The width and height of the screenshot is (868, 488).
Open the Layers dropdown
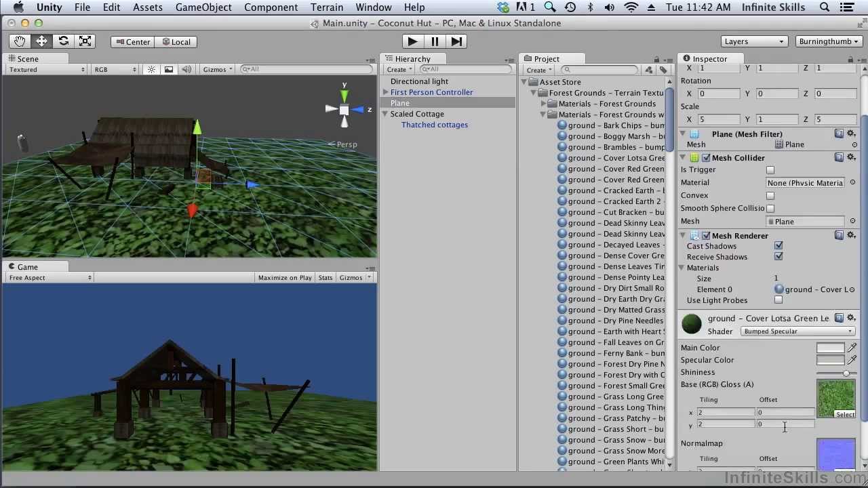(x=753, y=41)
